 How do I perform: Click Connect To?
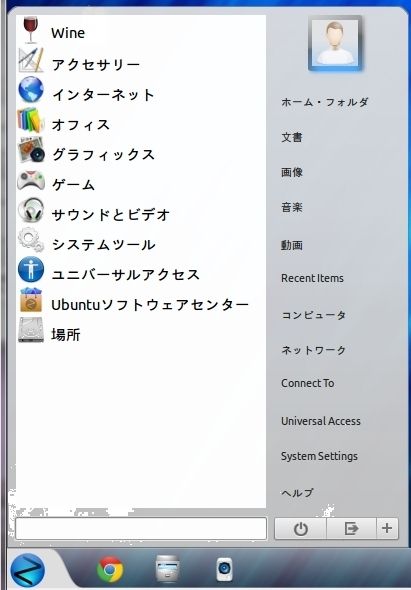[307, 383]
